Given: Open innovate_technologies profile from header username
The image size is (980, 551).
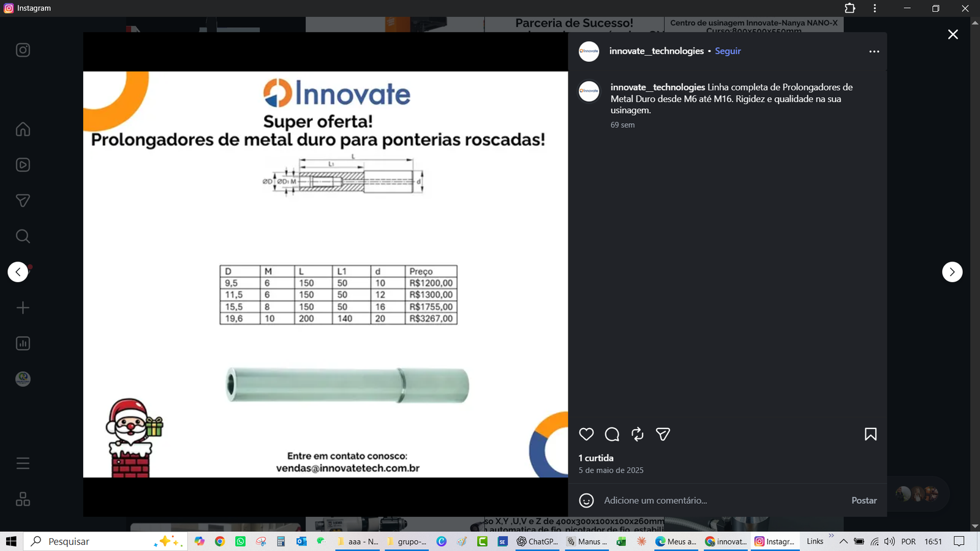Looking at the screenshot, I should 657,51.
